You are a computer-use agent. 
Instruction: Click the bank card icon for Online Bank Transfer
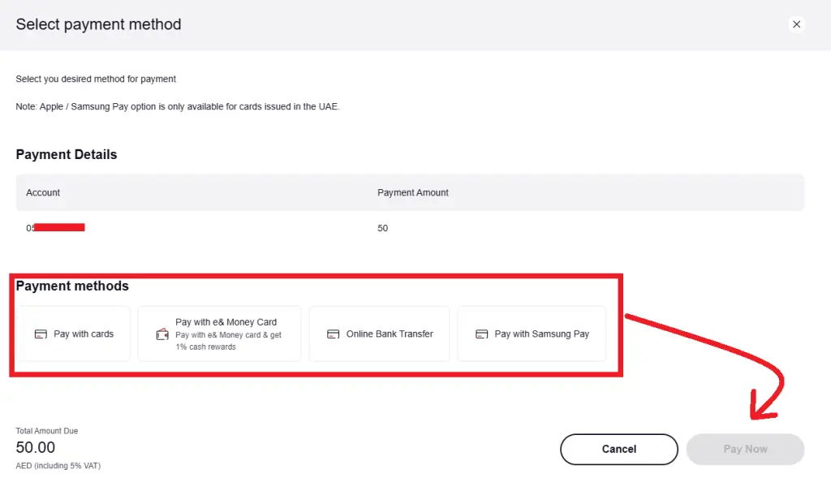click(333, 334)
